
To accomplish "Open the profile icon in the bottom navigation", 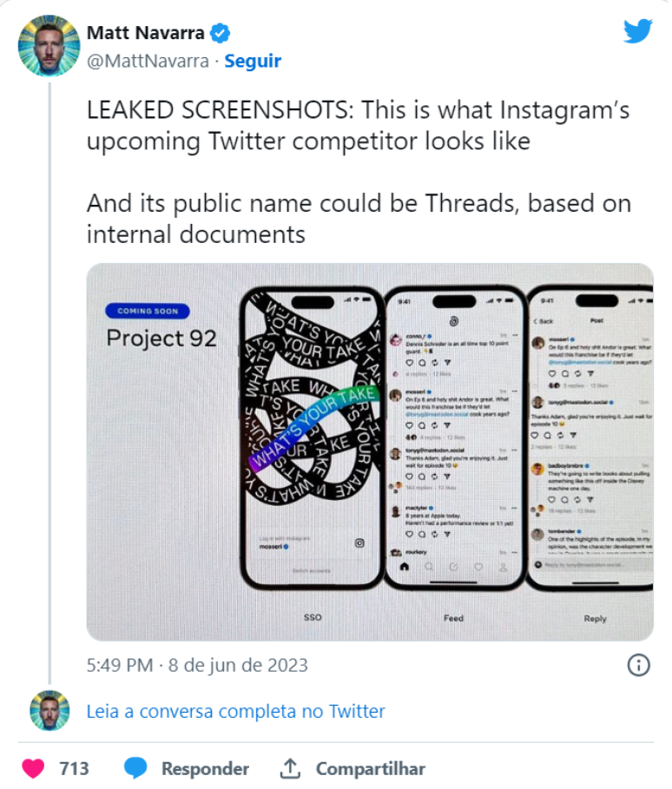I will pos(502,566).
